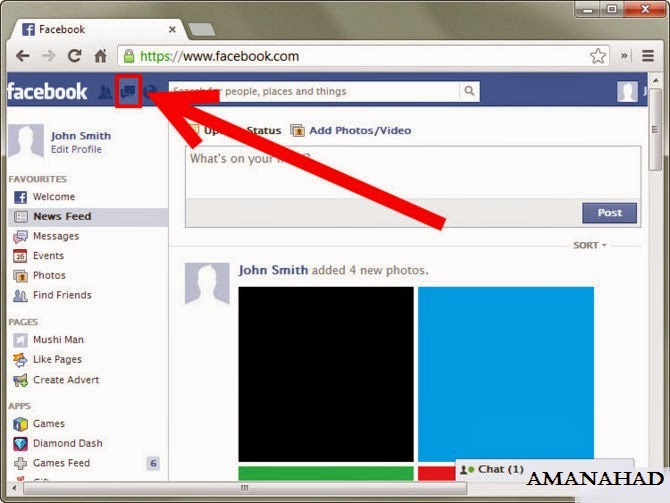Open Games app
Screen dimensions: 670x503
tap(49, 424)
